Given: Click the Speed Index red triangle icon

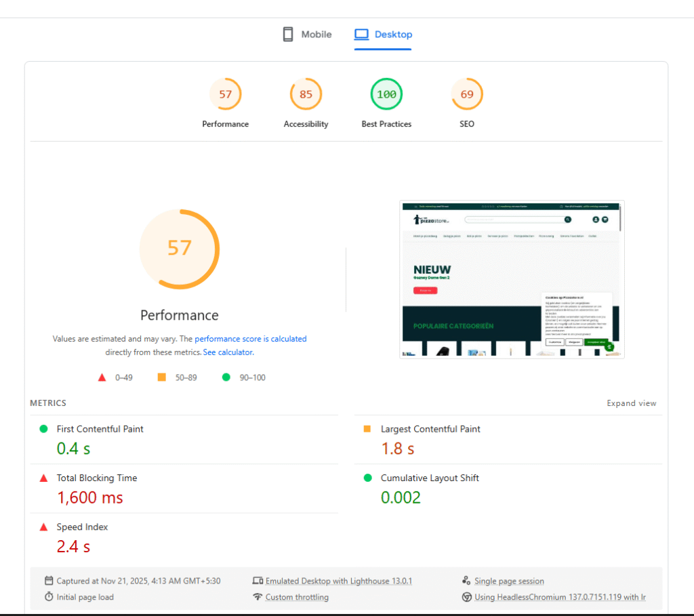Looking at the screenshot, I should point(44,527).
